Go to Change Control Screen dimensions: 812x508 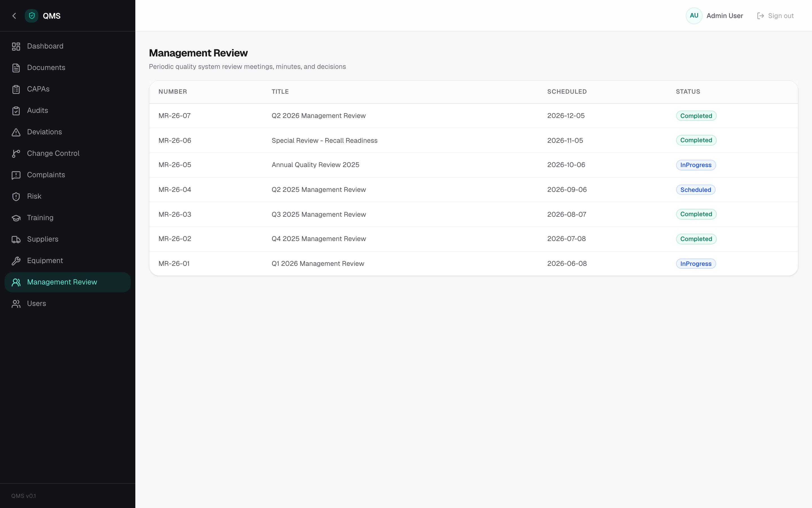click(x=67, y=154)
